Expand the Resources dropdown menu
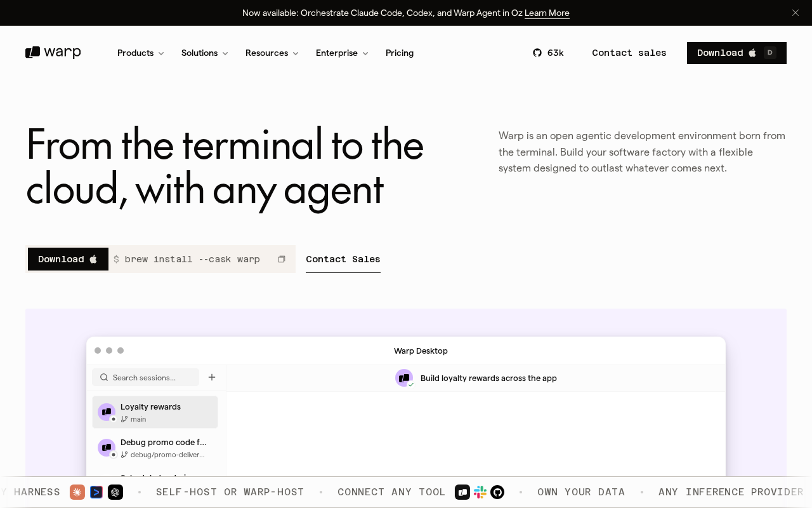 (272, 53)
